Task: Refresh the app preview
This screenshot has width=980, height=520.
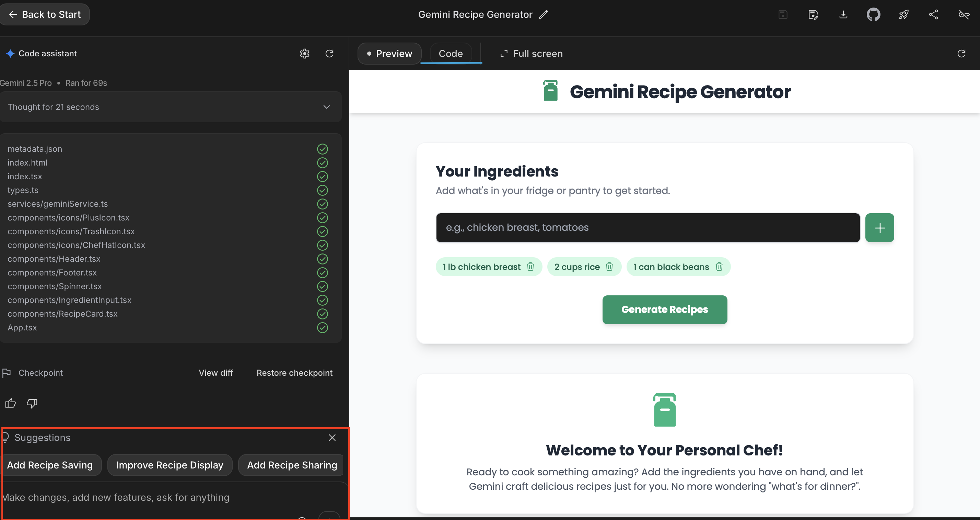Action: click(x=961, y=54)
